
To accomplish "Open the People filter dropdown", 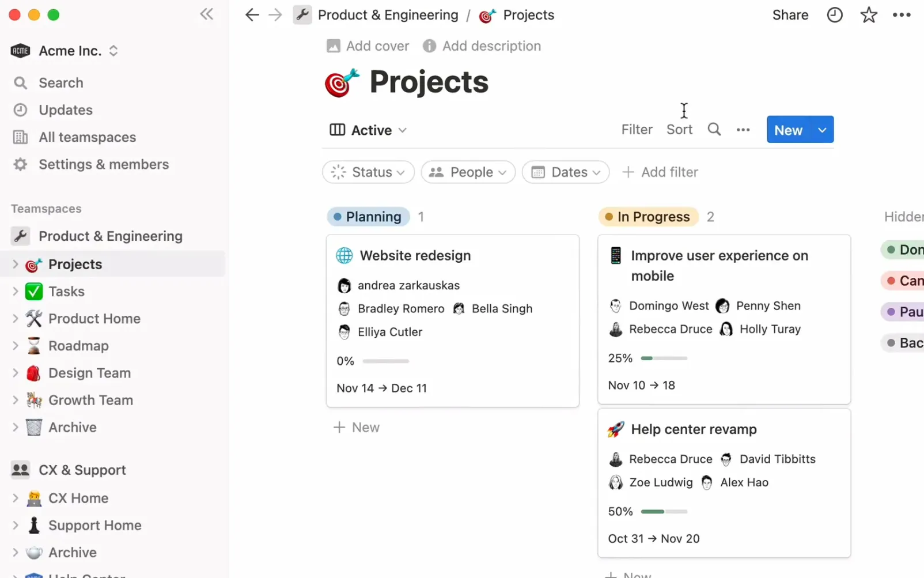I will [x=468, y=172].
